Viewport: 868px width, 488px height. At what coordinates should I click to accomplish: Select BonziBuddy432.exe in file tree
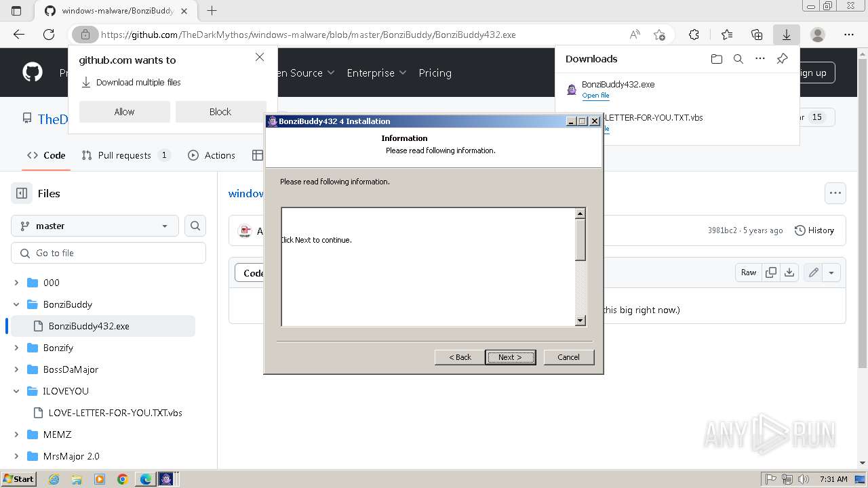click(x=102, y=326)
